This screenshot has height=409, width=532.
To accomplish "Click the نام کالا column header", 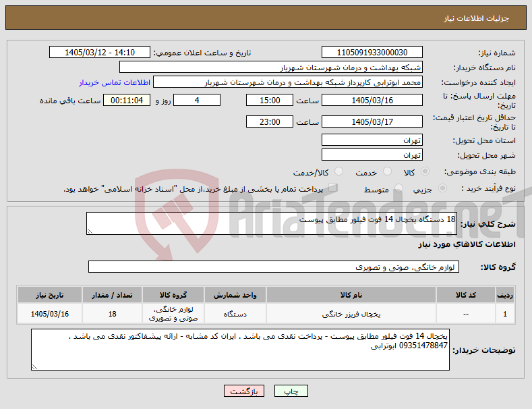I will click(x=351, y=295).
